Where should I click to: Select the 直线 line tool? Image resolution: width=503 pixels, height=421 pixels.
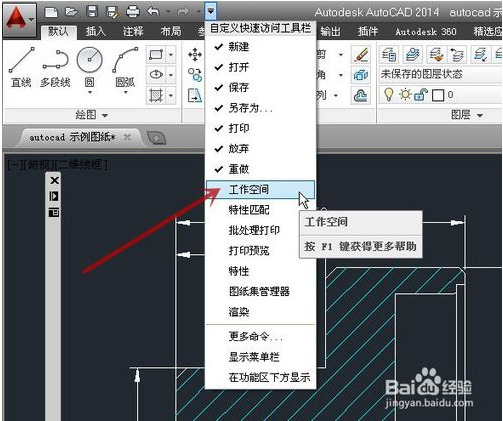tap(21, 67)
